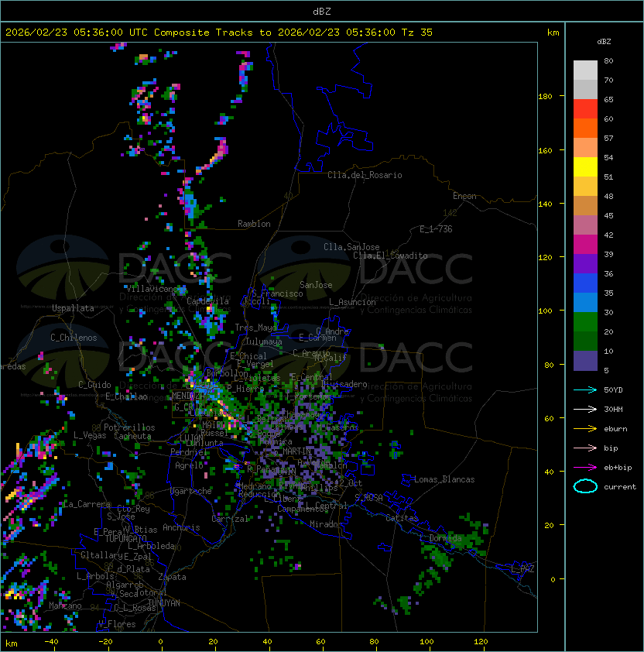
Task: Click the current legend label
Action: [x=620, y=487]
